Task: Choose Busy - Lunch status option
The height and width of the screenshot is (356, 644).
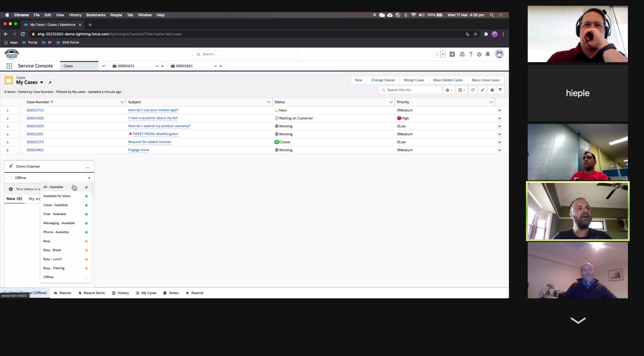Action: 52,259
